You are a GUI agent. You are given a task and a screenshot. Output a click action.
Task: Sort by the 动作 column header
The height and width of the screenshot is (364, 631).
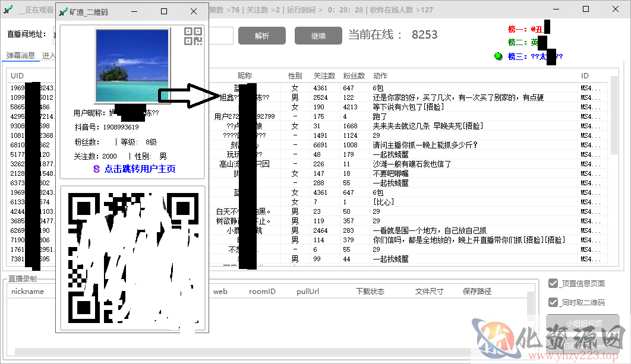coord(380,75)
